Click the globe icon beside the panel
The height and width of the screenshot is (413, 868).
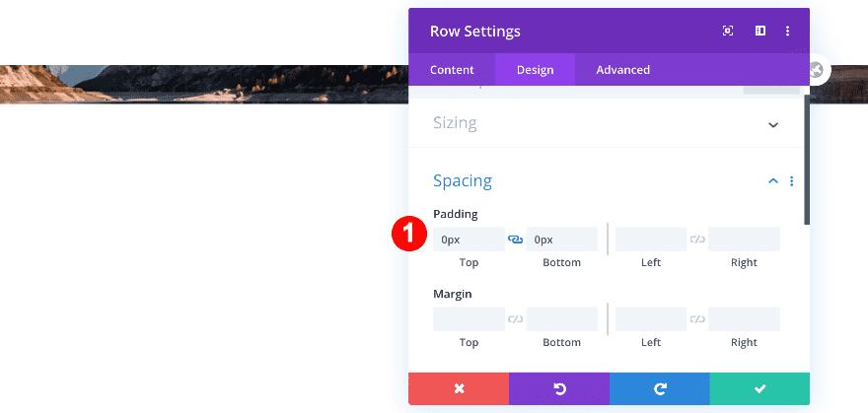[x=818, y=70]
